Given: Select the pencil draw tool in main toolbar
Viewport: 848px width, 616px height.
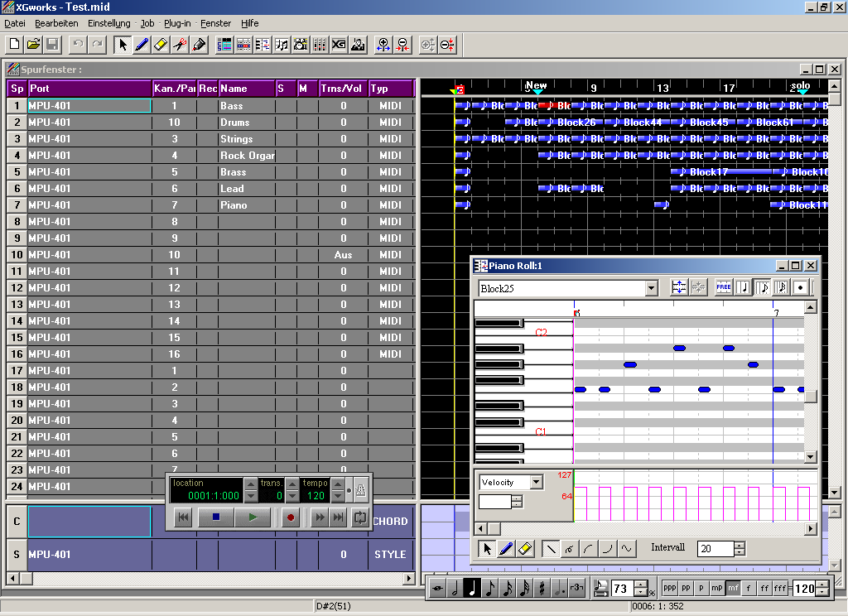Looking at the screenshot, I should click(x=142, y=45).
